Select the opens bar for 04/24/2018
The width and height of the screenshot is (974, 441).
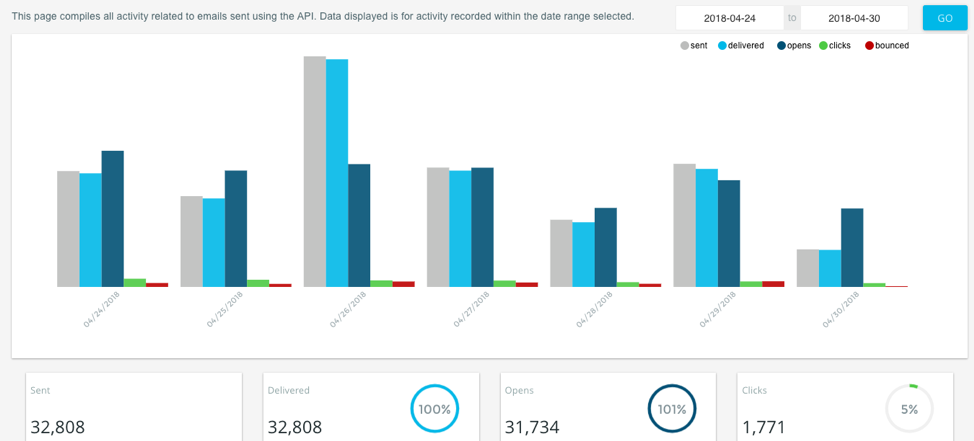tap(112, 219)
